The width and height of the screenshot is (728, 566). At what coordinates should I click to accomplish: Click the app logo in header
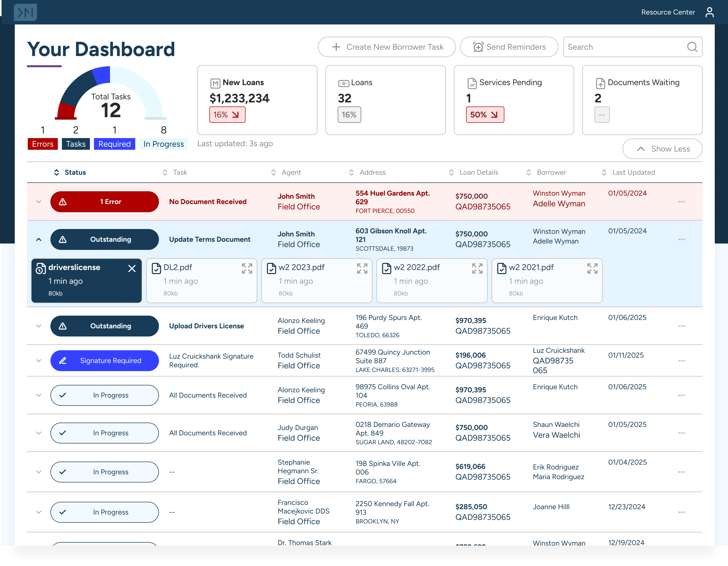click(25, 12)
